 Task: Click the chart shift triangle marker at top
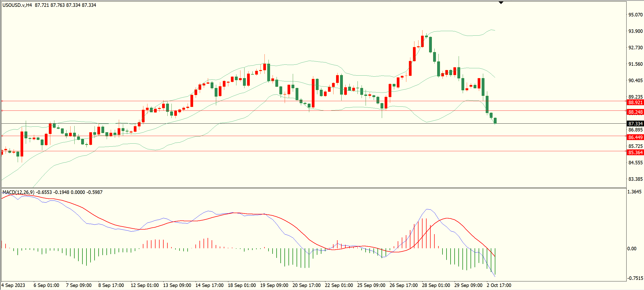coord(501,3)
